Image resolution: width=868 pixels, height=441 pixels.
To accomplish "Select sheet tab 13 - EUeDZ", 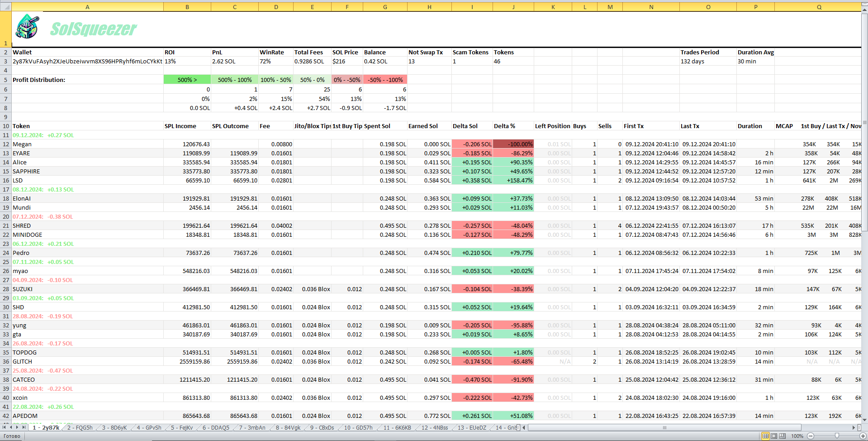I will (472, 427).
